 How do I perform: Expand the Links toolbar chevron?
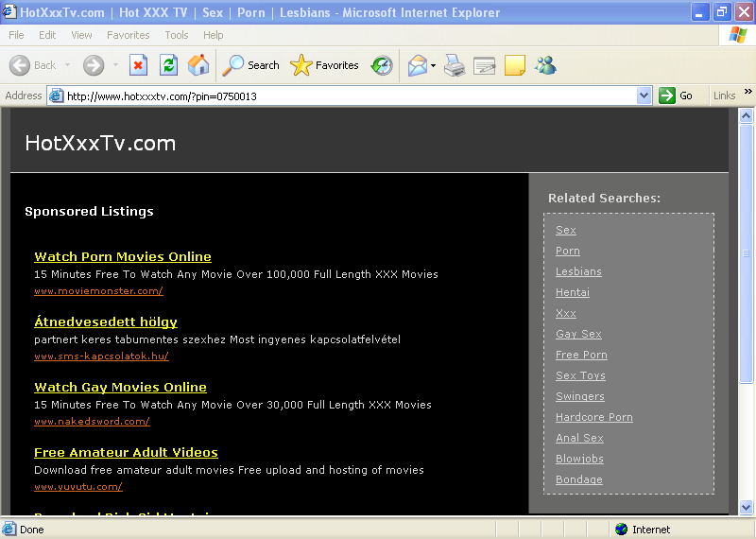(x=747, y=95)
